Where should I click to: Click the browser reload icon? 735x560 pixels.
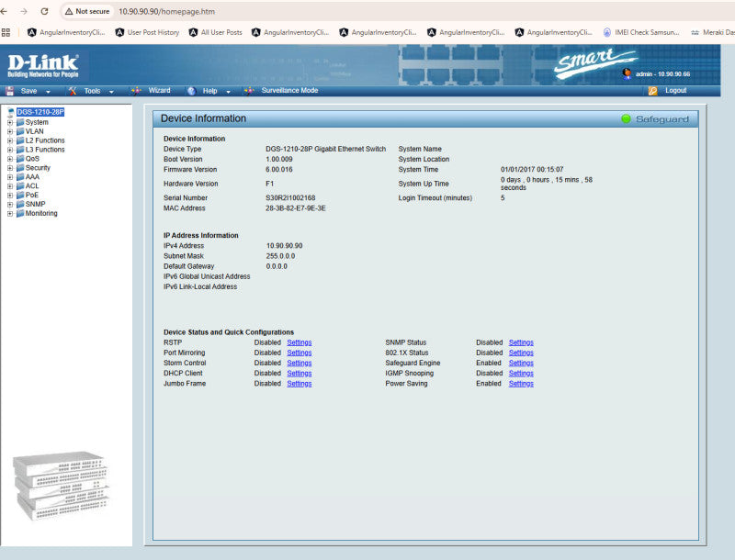44,11
